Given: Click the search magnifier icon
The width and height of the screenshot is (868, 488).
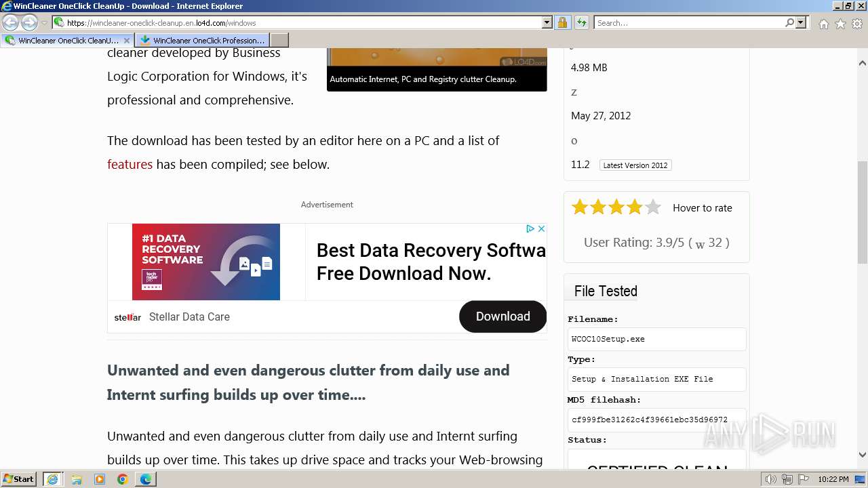Looking at the screenshot, I should [x=789, y=22].
